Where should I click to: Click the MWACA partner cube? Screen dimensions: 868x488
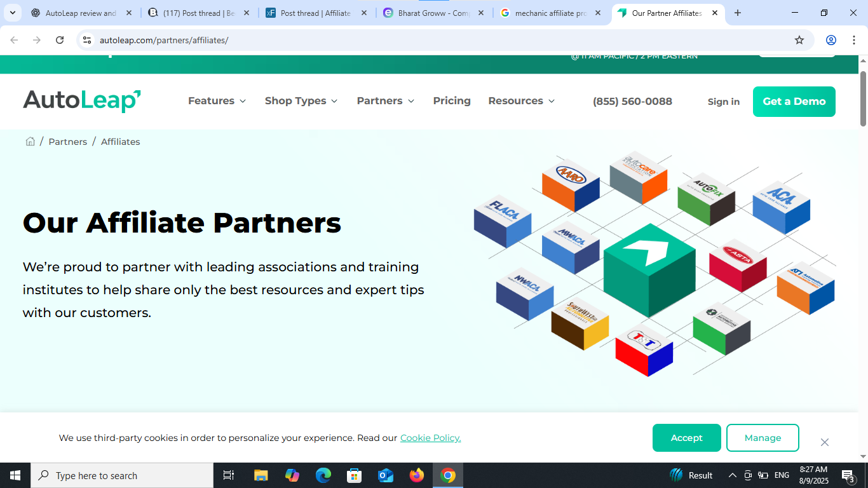coord(571,248)
